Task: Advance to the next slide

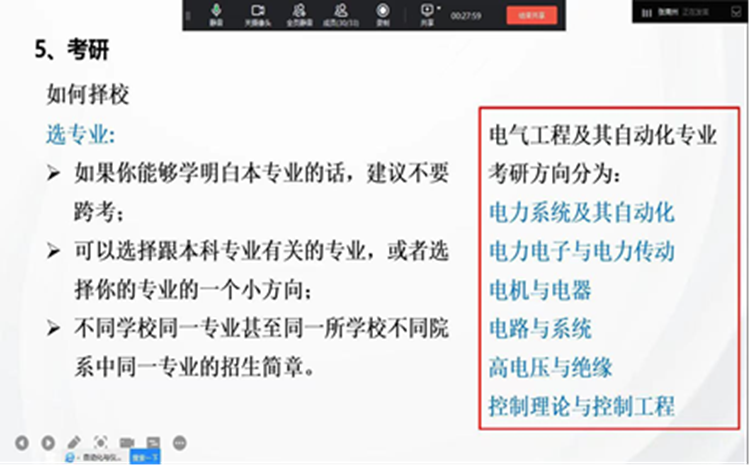Action: 47,442
